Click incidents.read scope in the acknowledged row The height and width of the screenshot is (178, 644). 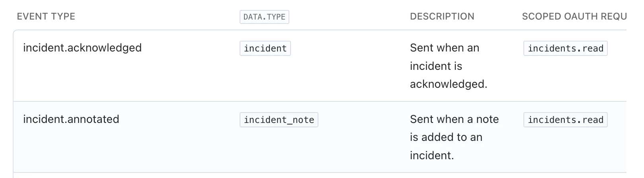565,48
